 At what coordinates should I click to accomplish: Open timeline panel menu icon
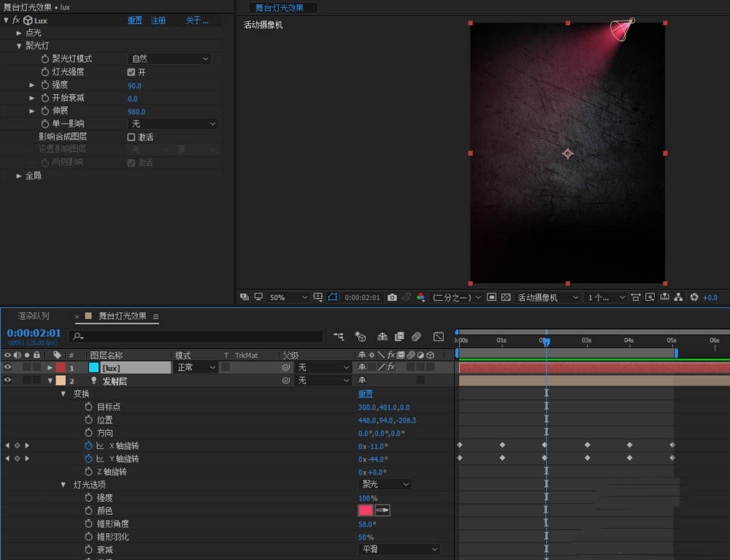[156, 317]
